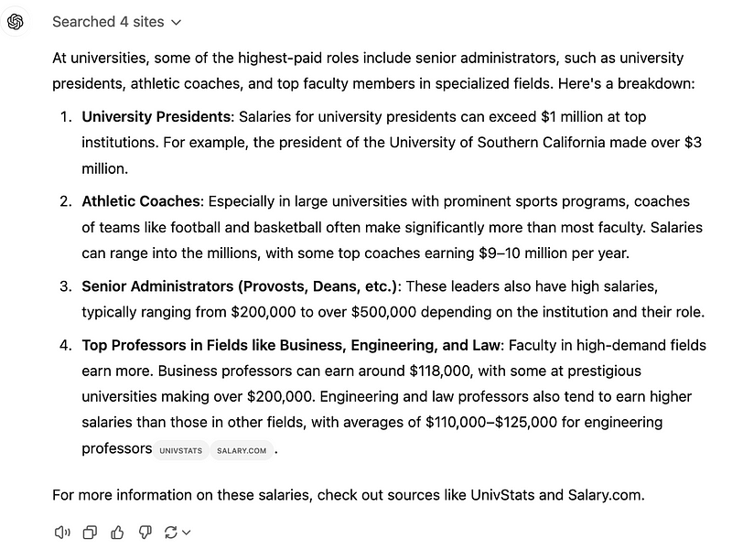Click the Read aloud speaker icon

click(x=62, y=532)
